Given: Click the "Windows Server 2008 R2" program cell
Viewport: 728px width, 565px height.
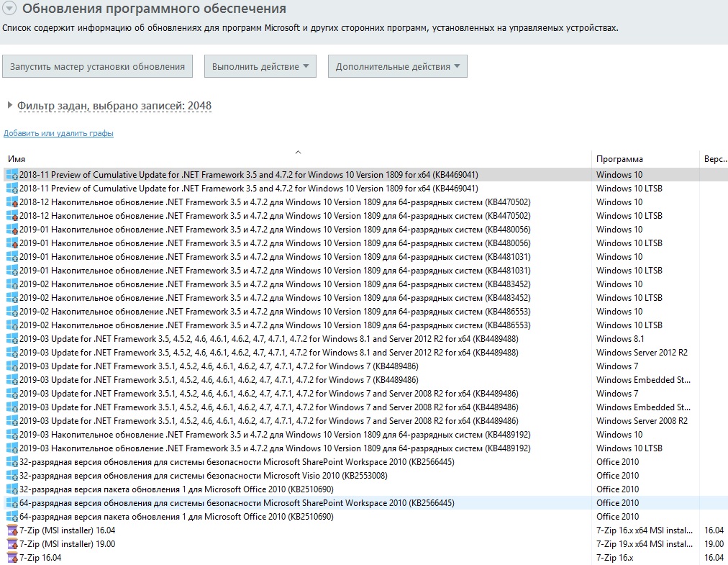Looking at the screenshot, I should coord(642,421).
